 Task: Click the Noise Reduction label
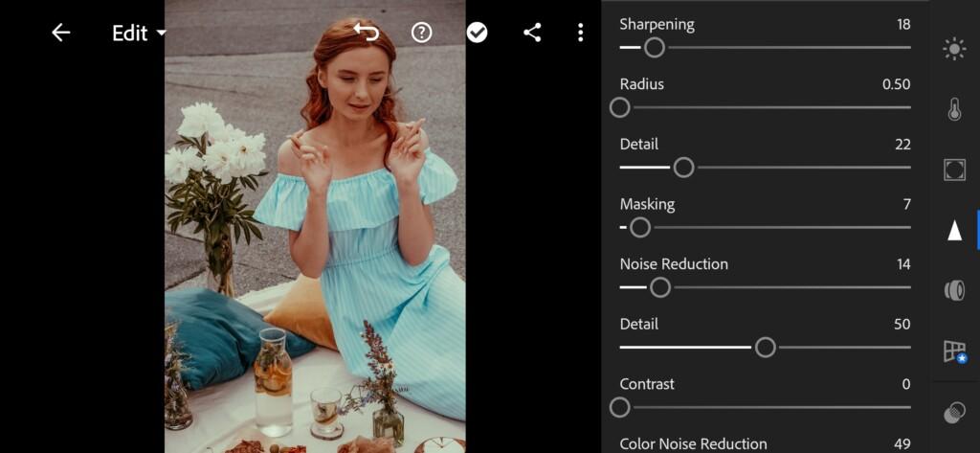click(x=674, y=264)
